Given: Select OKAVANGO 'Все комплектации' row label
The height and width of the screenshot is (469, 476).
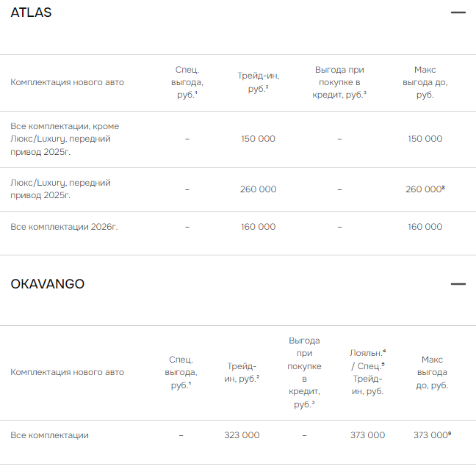Looking at the screenshot, I should pos(49,435).
